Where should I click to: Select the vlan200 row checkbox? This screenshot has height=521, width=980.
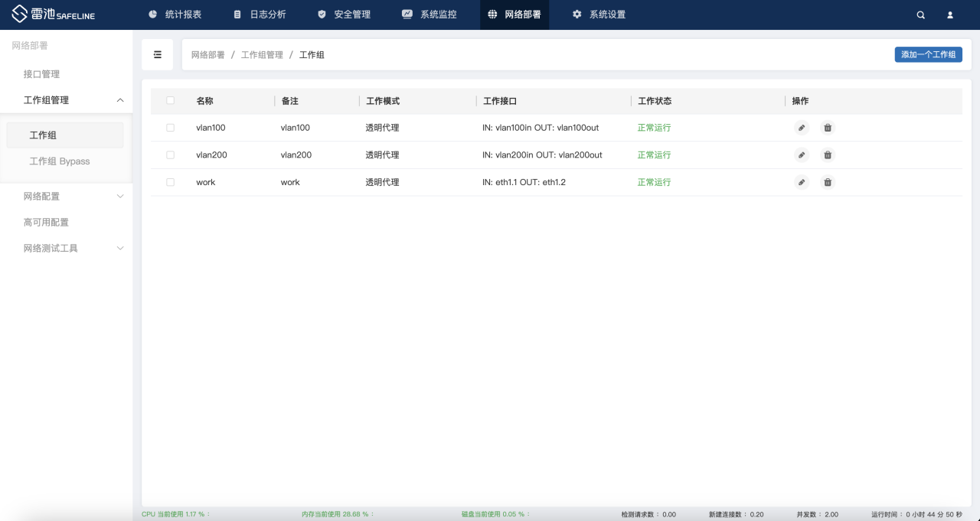171,155
